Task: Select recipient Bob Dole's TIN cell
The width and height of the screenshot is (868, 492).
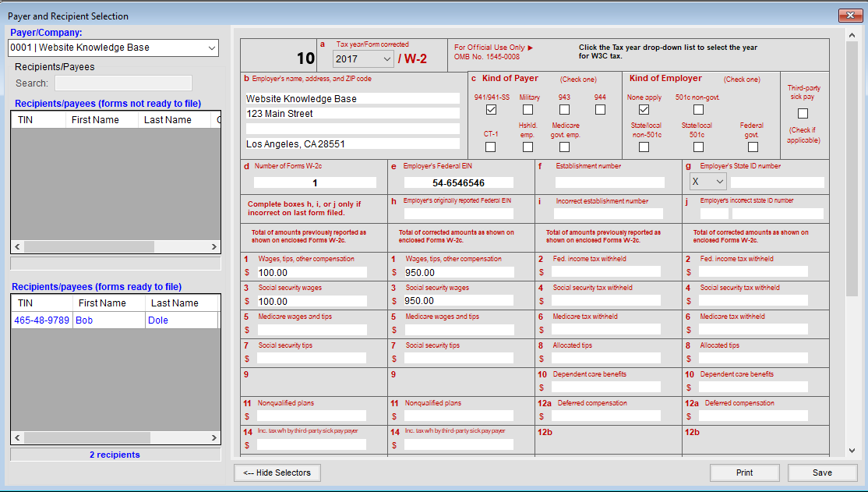Action: pos(42,320)
